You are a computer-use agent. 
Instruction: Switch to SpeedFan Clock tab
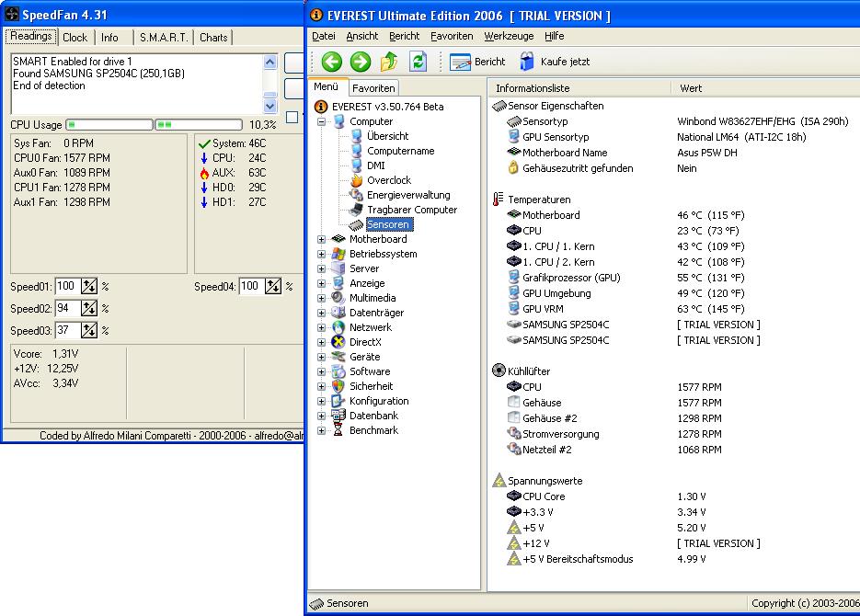(x=75, y=38)
